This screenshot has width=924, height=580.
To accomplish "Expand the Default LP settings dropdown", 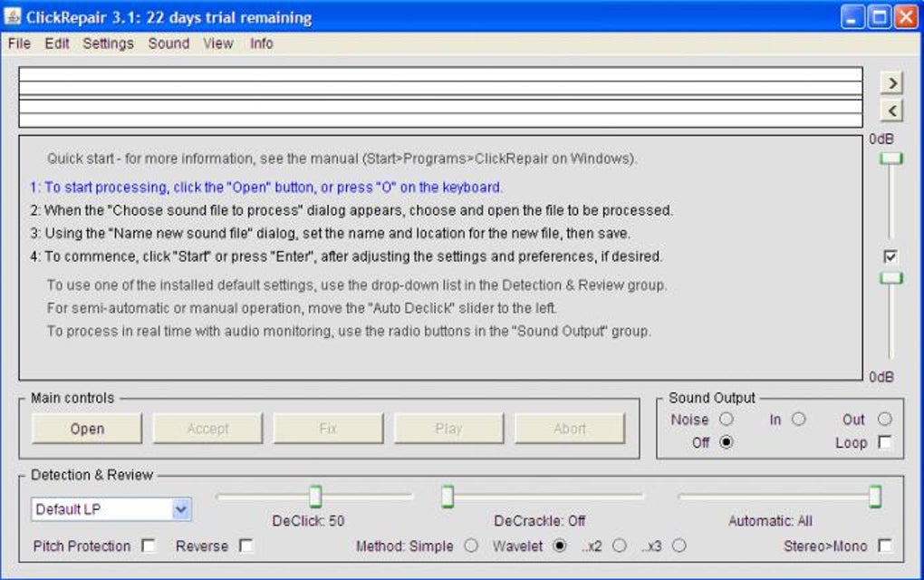I will [x=181, y=509].
